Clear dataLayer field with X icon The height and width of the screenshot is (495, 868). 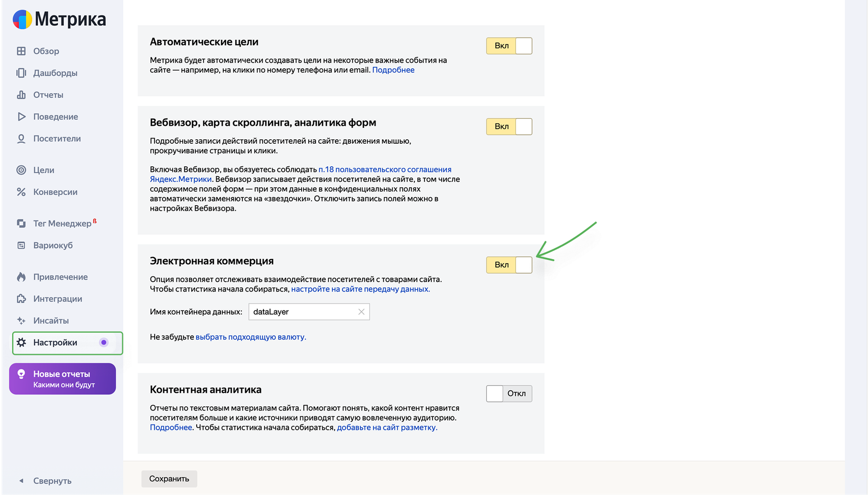pos(361,312)
